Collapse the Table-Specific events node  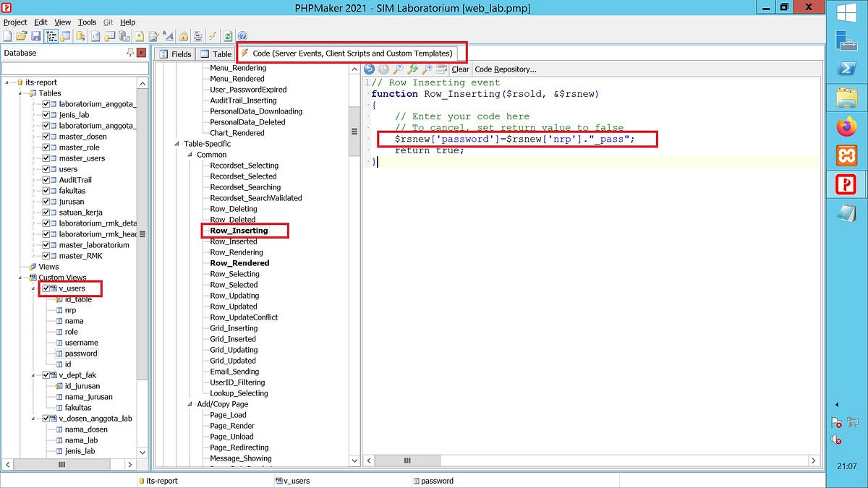pos(177,144)
